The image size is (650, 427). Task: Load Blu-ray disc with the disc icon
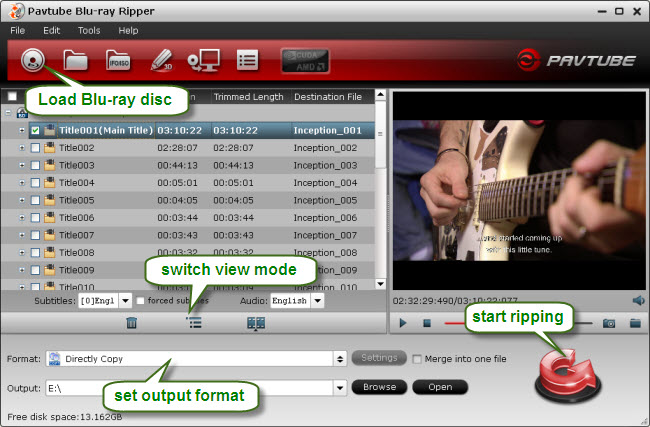point(33,61)
